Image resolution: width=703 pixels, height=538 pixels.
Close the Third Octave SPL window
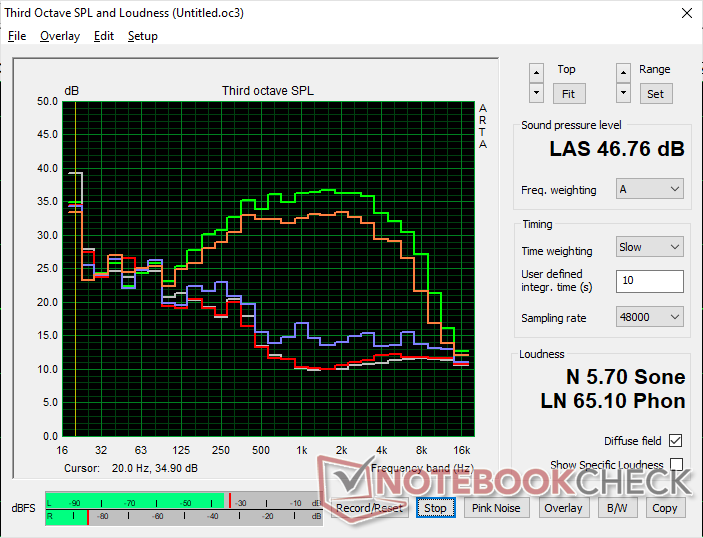[686, 13]
